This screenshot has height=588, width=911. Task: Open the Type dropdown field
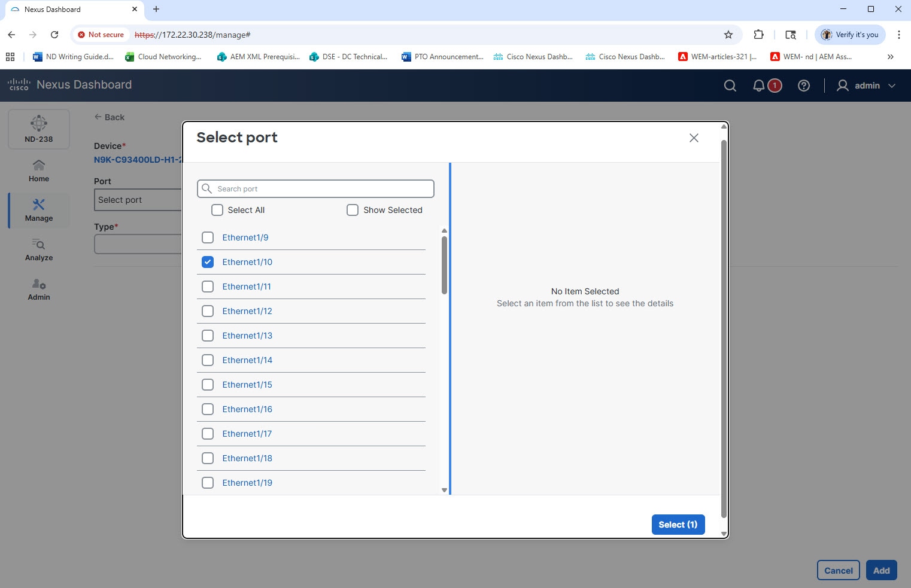pos(138,243)
